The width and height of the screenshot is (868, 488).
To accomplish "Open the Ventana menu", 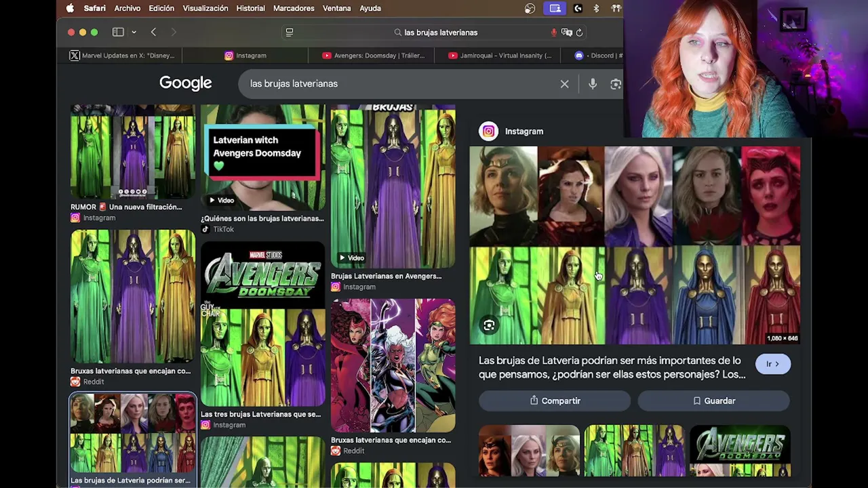I will [x=337, y=8].
